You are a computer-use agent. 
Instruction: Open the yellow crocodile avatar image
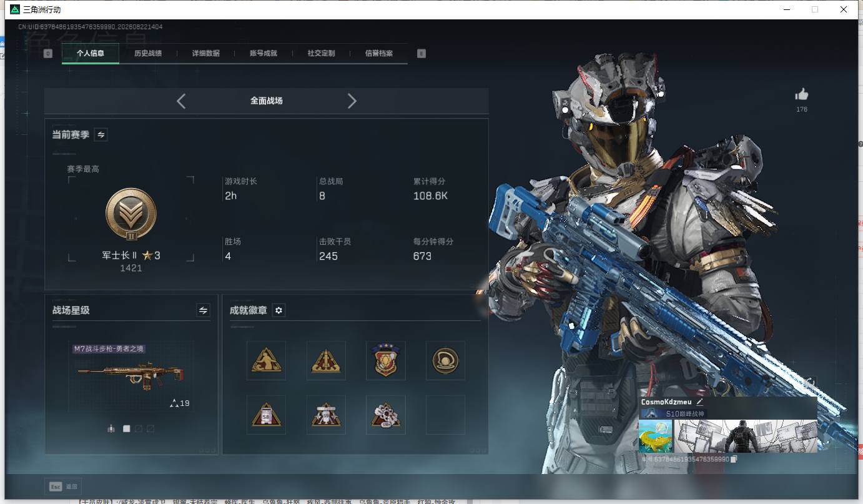coord(656,436)
